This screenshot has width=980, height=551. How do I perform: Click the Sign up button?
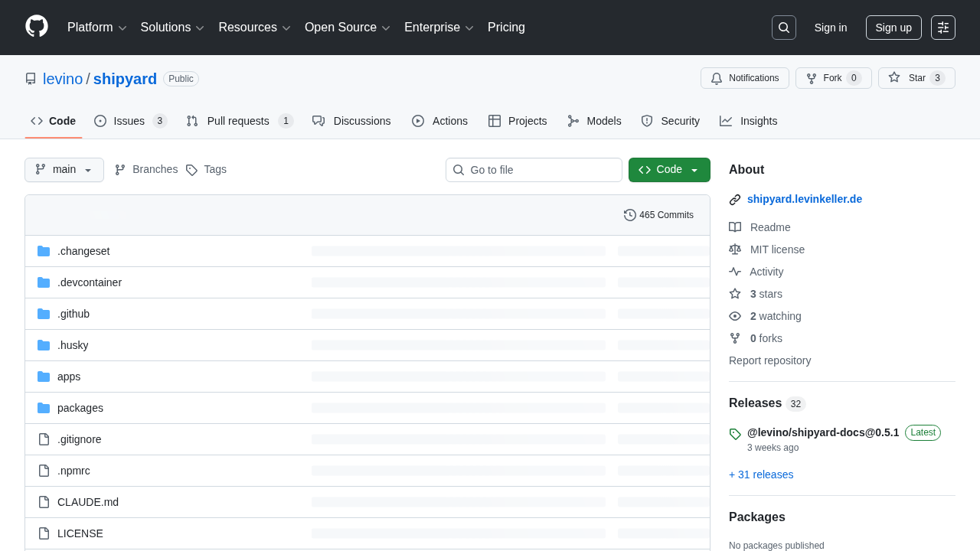893,28
